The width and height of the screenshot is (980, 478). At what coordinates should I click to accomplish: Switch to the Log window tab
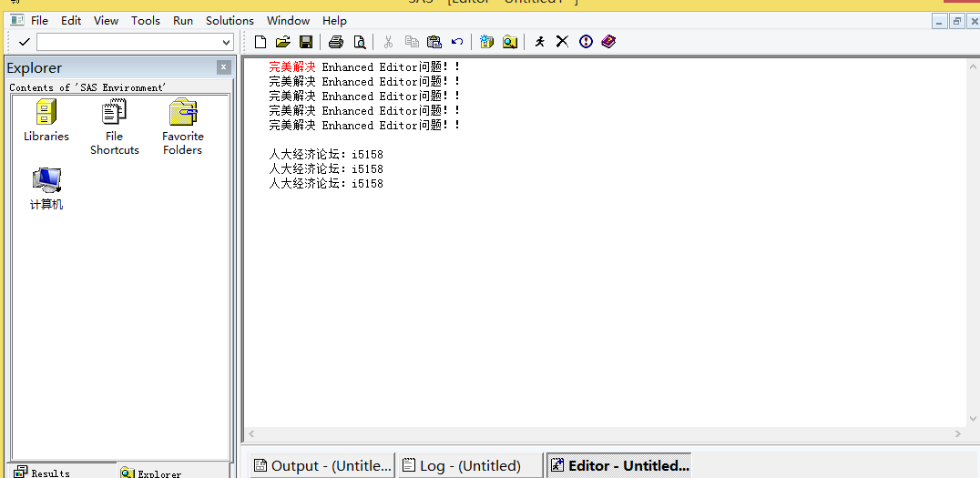click(x=470, y=465)
